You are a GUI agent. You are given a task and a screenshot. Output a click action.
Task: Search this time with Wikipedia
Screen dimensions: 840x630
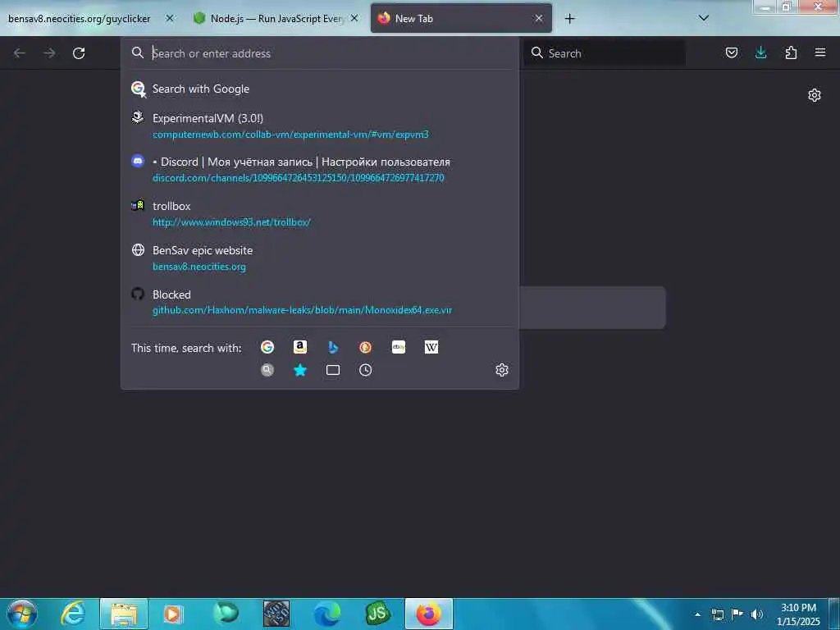431,347
